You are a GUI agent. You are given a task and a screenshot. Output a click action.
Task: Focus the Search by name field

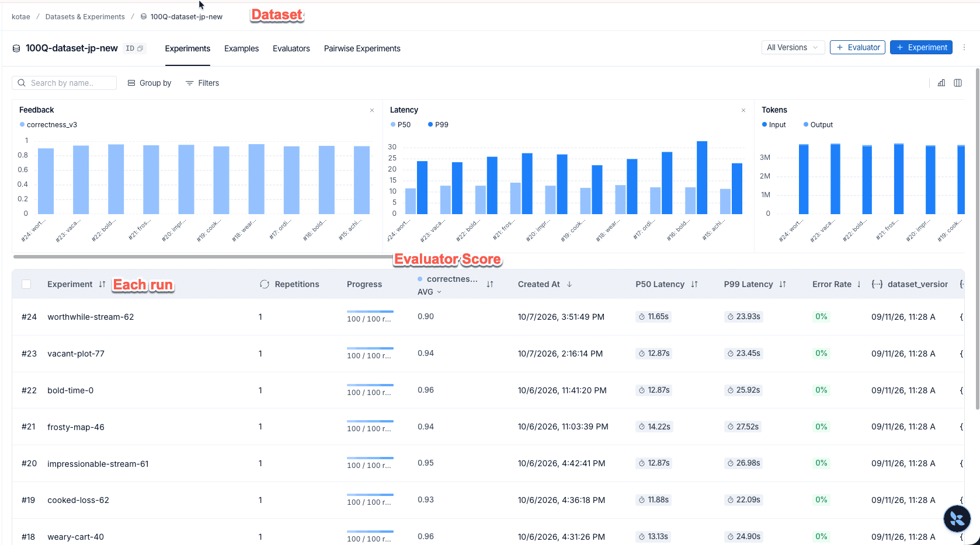64,83
